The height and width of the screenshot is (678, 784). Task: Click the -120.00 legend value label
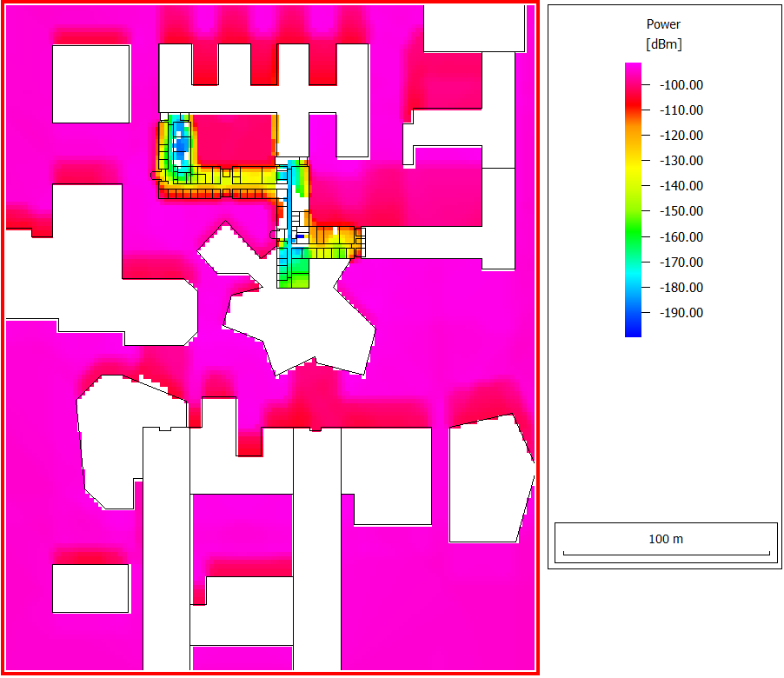[x=681, y=136]
